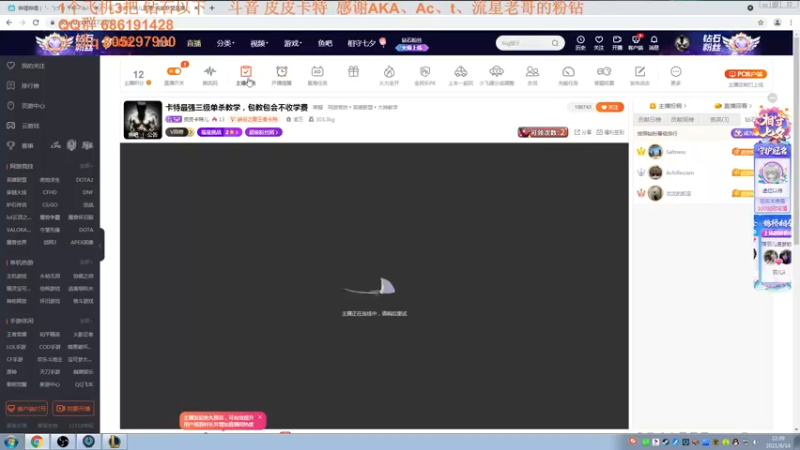
Task: Click the checklist task icon in streamer toolbar
Action: tap(246, 71)
